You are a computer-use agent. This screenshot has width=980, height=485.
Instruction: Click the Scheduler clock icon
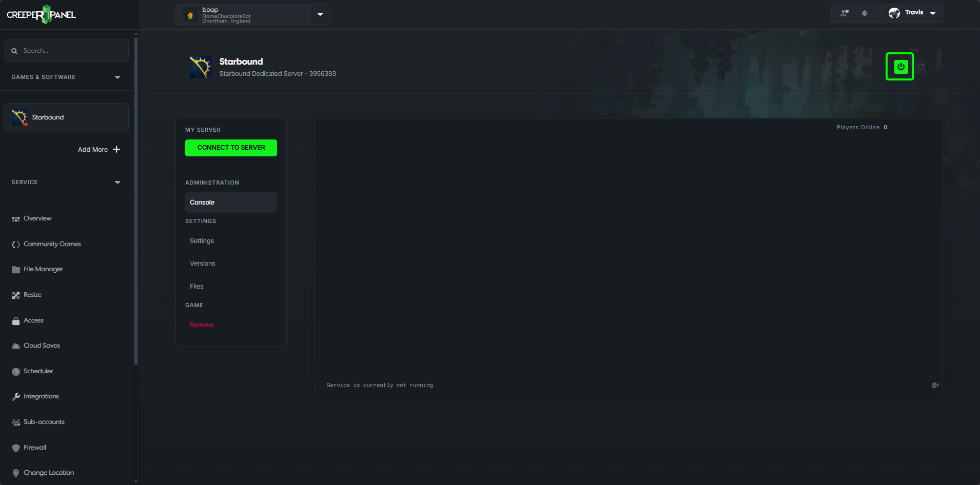pos(16,372)
